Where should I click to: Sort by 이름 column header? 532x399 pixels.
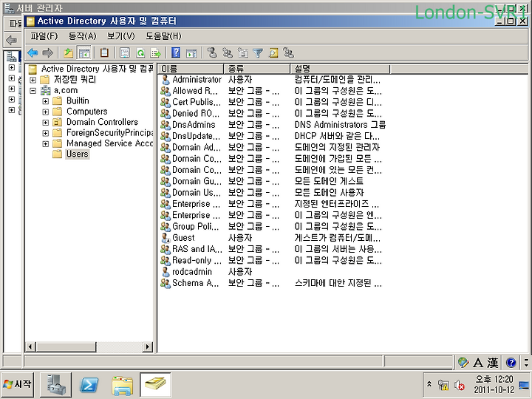(x=191, y=69)
